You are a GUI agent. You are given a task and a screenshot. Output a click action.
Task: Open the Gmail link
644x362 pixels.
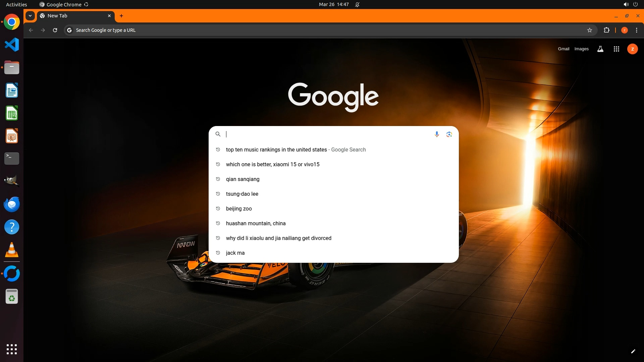563,49
